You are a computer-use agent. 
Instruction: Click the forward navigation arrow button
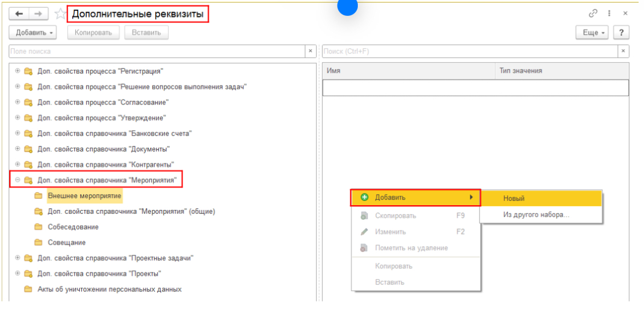[x=38, y=14]
